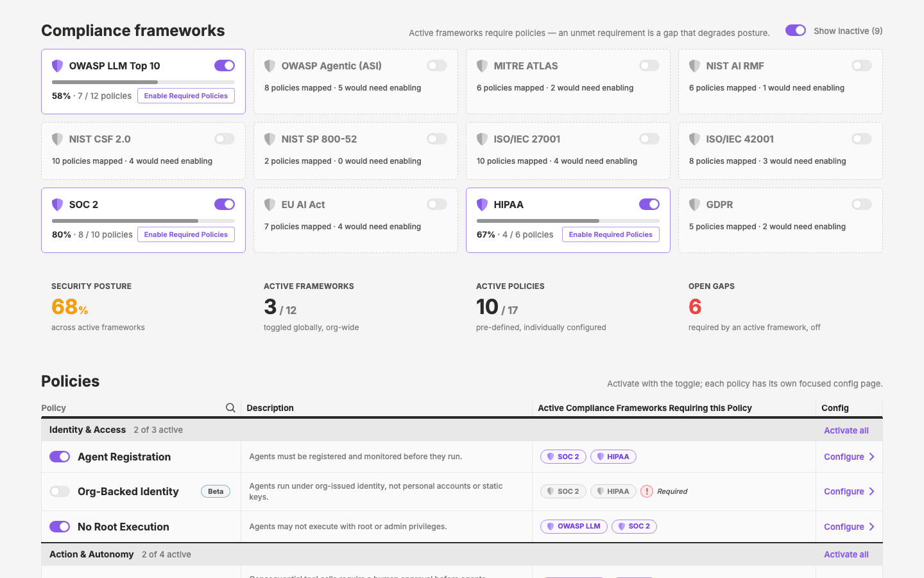Click the GDPR shield icon
The width and height of the screenshot is (924, 578).
(694, 204)
